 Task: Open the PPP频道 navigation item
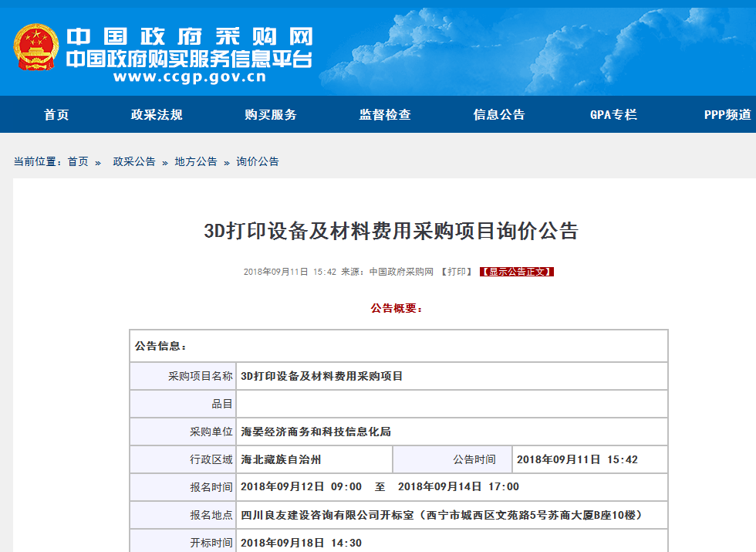727,115
